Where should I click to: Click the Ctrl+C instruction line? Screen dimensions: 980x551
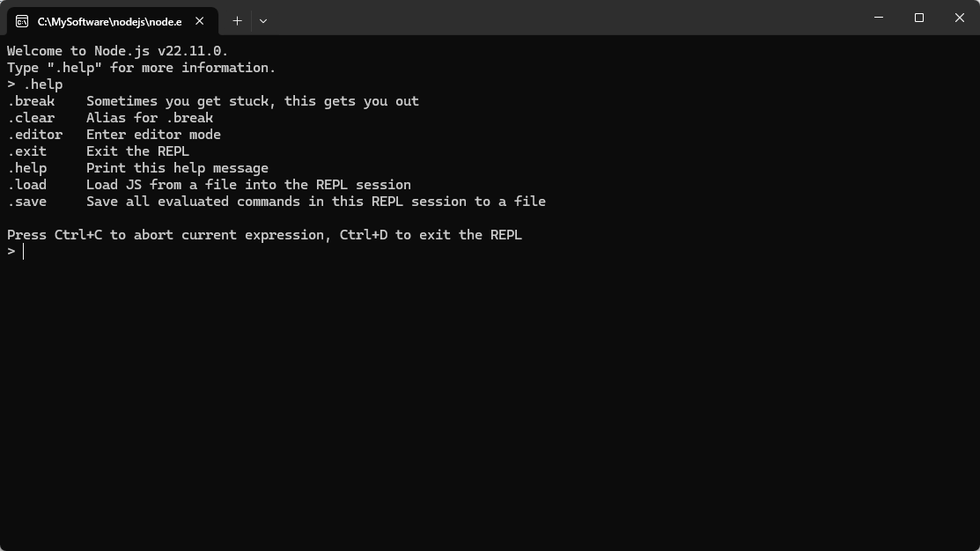tap(264, 234)
